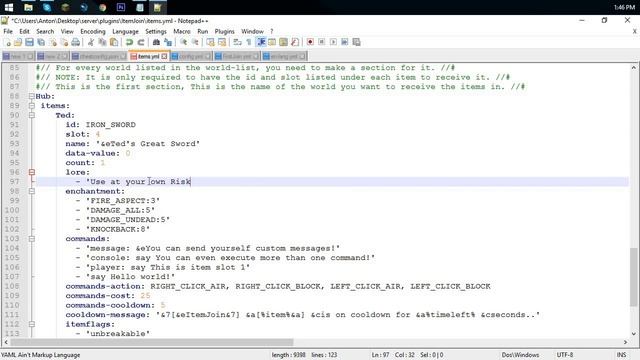The image size is (640, 360).
Task: Click the Dos\Windows status bar entry
Action: click(520, 355)
